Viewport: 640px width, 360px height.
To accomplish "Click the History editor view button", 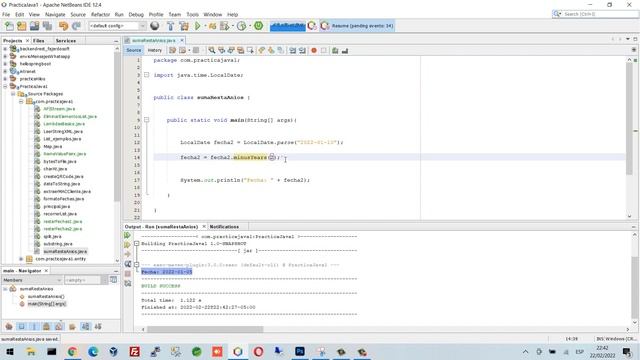I will [155, 50].
